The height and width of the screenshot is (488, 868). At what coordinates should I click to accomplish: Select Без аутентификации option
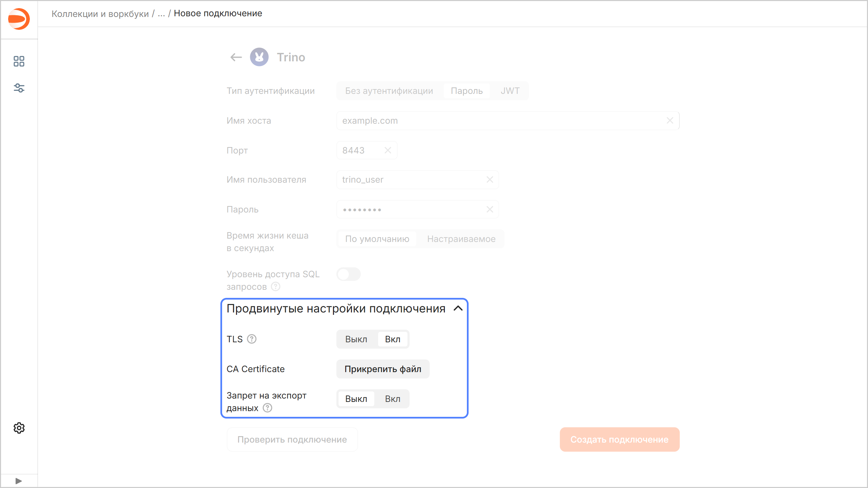pyautogui.click(x=389, y=91)
